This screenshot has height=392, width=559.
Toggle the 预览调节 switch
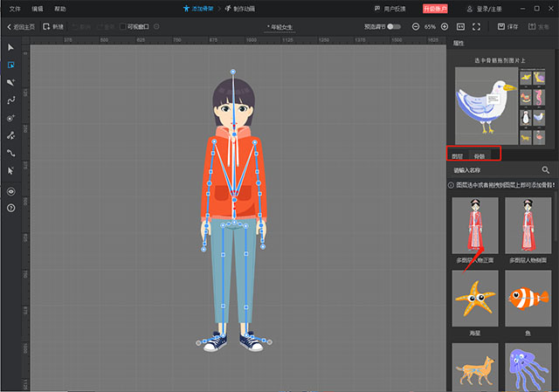(x=395, y=27)
